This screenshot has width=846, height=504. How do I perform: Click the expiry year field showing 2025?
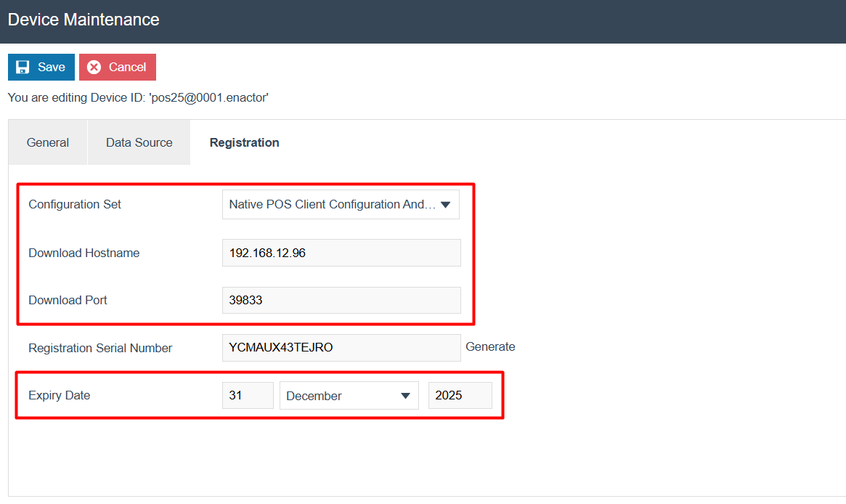[460, 395]
